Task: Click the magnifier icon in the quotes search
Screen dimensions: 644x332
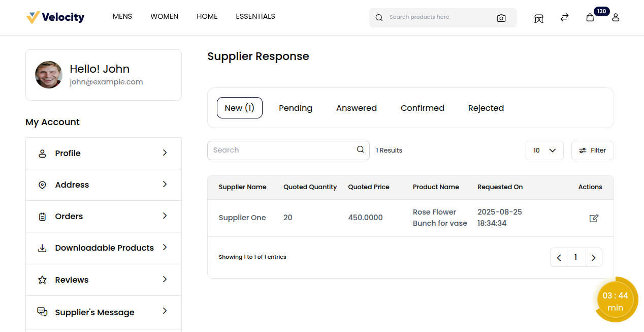Action: [x=360, y=150]
